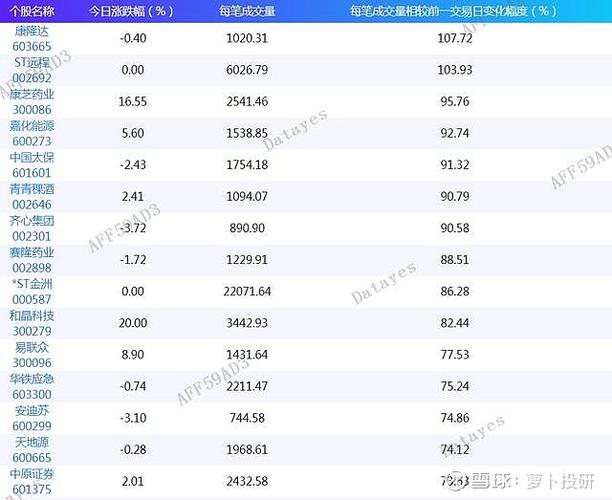Select stock 安迪苏 600299
This screenshot has width=612, height=500.
pos(32,418)
